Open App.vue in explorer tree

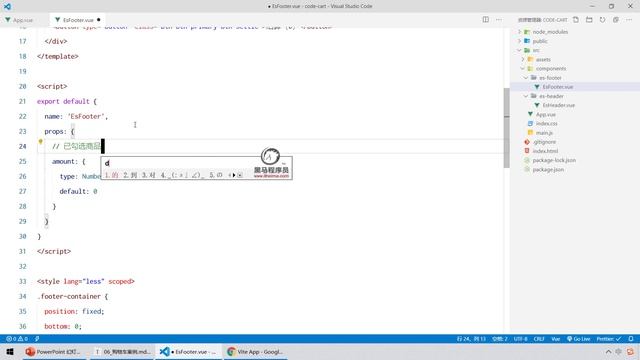pyautogui.click(x=546, y=115)
